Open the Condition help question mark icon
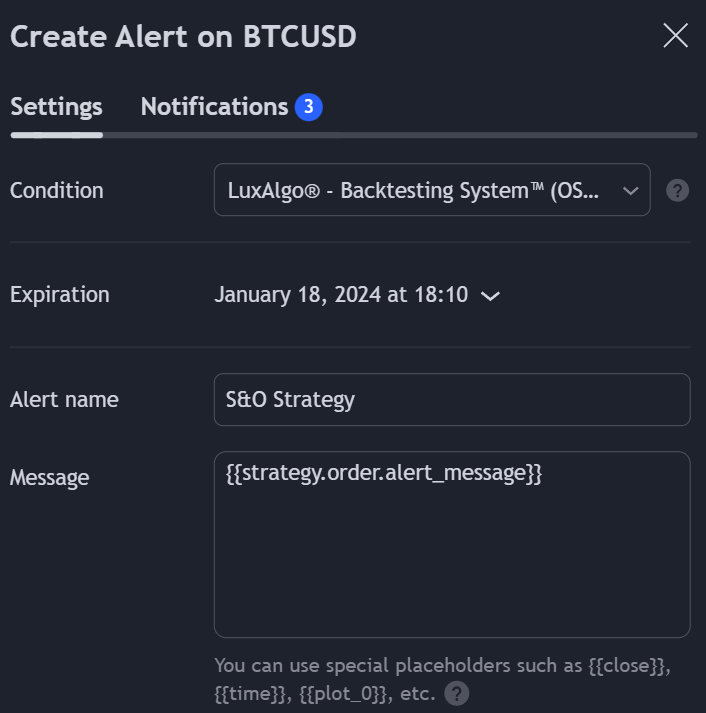 coord(677,190)
